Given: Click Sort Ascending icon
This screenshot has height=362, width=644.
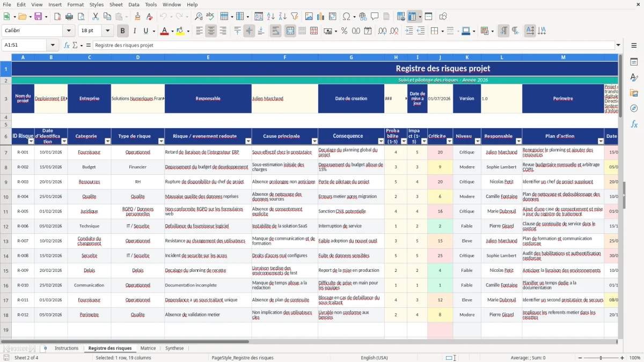Looking at the screenshot, I should pos(270,17).
